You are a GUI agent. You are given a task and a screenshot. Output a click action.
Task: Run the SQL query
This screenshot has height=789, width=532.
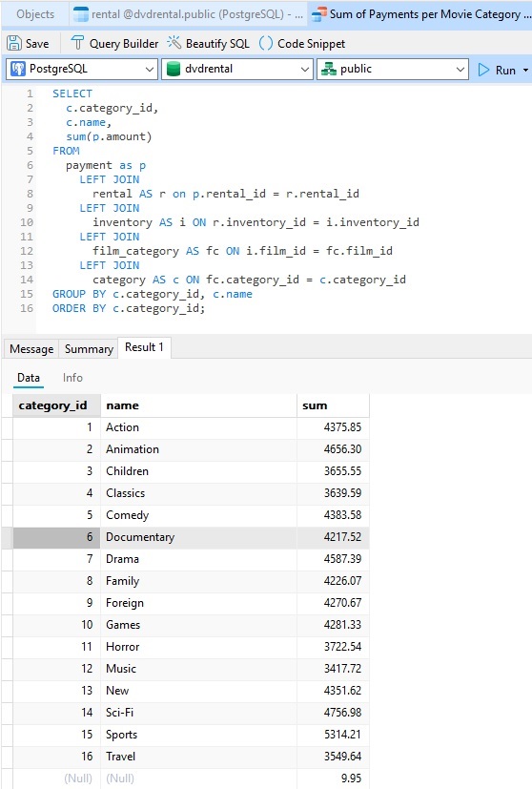point(497,70)
